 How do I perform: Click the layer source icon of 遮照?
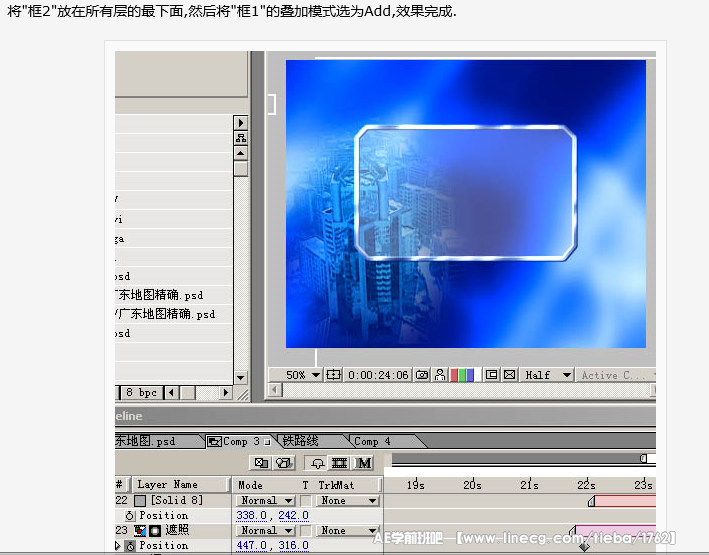pos(140,531)
